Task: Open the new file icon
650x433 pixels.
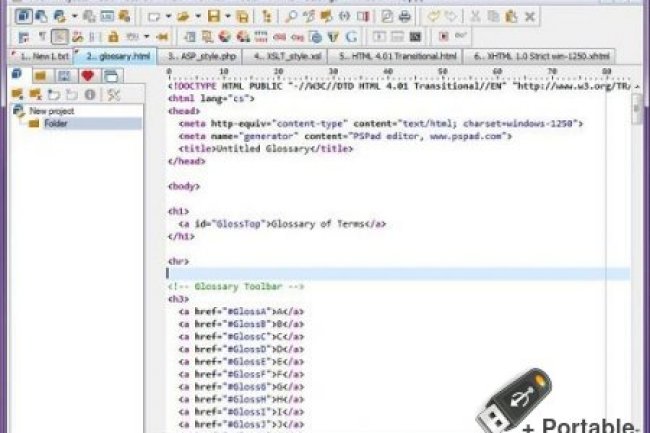Action: click(x=154, y=17)
